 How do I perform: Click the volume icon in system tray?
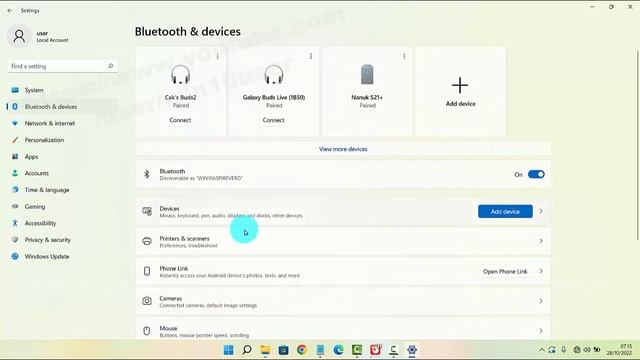[587, 350]
